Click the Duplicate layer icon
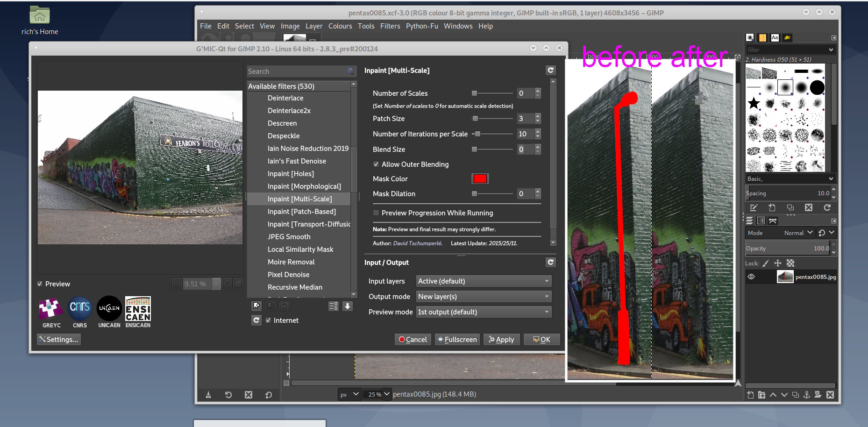This screenshot has height=427, width=868. pos(796,395)
